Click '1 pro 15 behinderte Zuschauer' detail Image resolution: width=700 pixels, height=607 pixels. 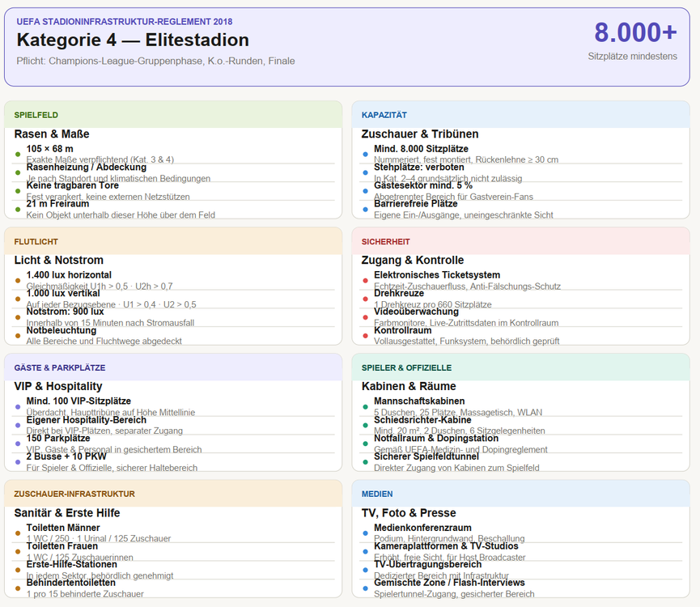pos(85,594)
